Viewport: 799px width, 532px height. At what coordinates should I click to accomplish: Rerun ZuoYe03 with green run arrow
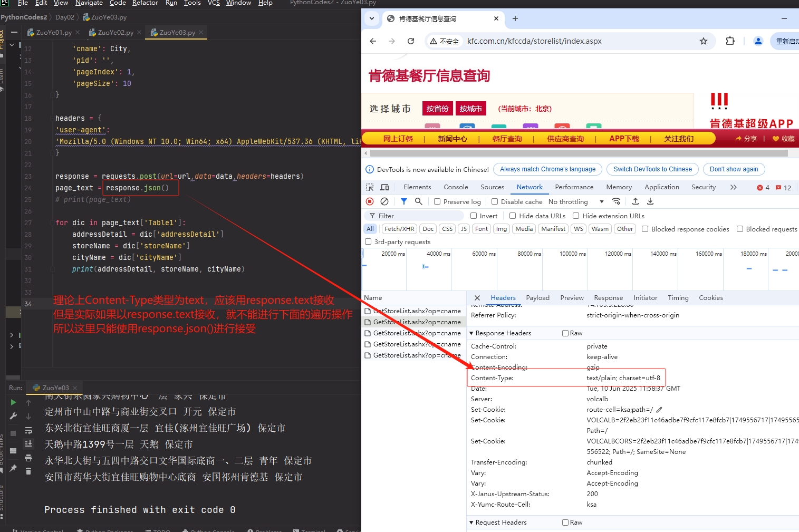(13, 402)
